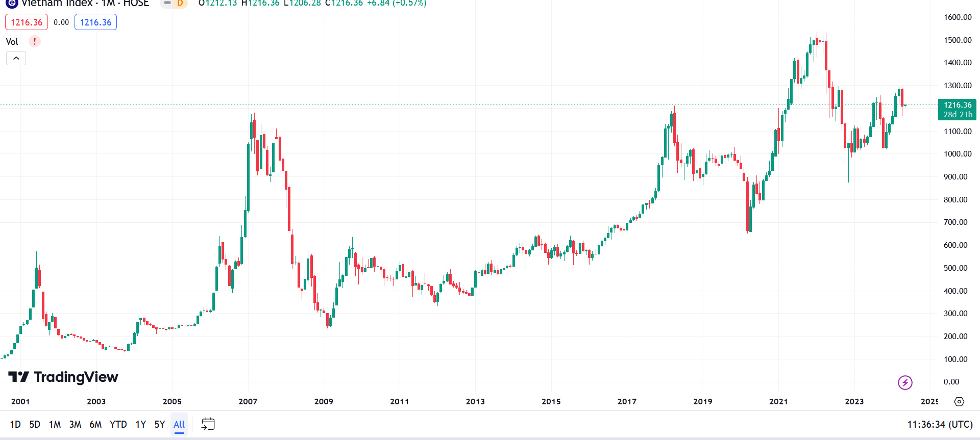Open the go-to-date calendar icon

coord(208,424)
